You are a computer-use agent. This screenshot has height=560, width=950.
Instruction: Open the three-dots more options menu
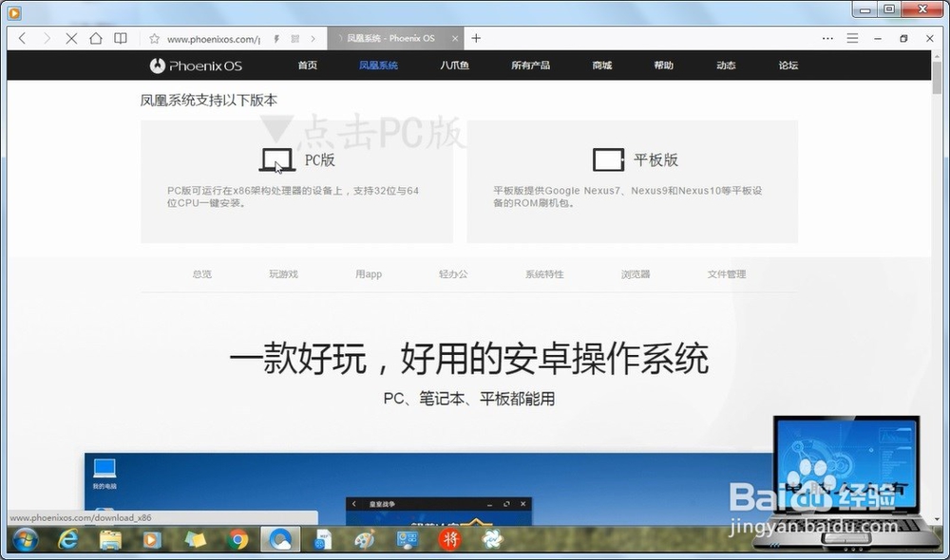click(827, 38)
